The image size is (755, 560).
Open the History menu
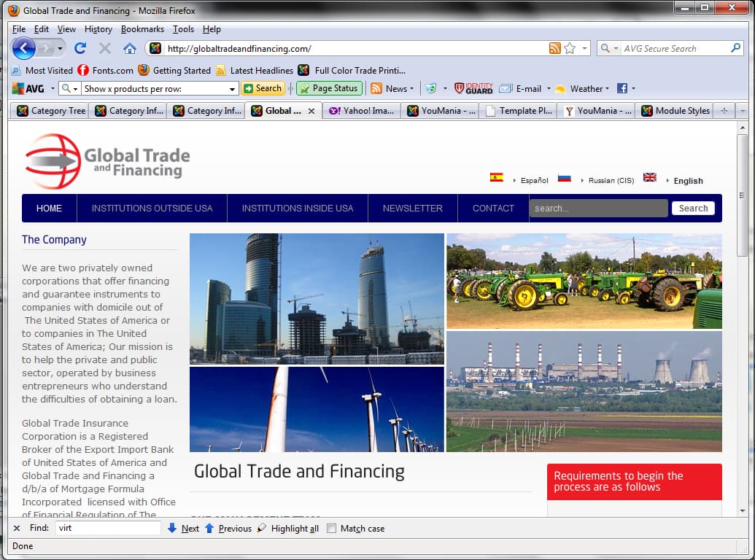[x=98, y=29]
